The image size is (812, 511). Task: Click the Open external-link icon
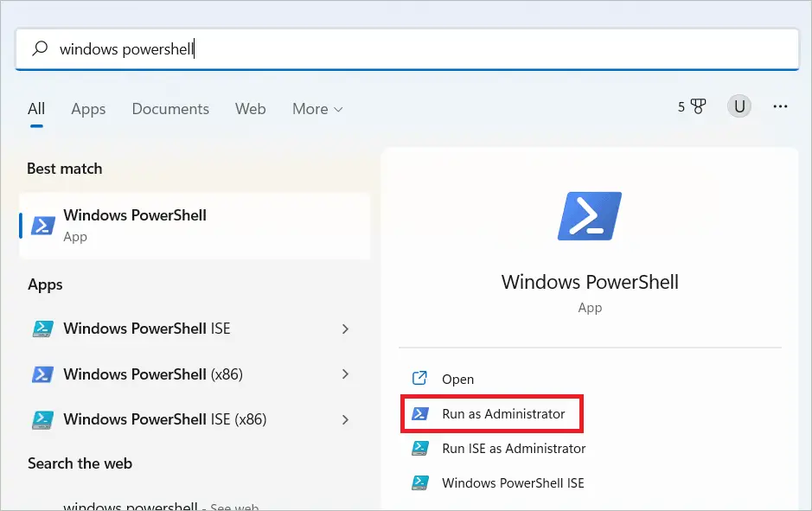[x=419, y=379]
